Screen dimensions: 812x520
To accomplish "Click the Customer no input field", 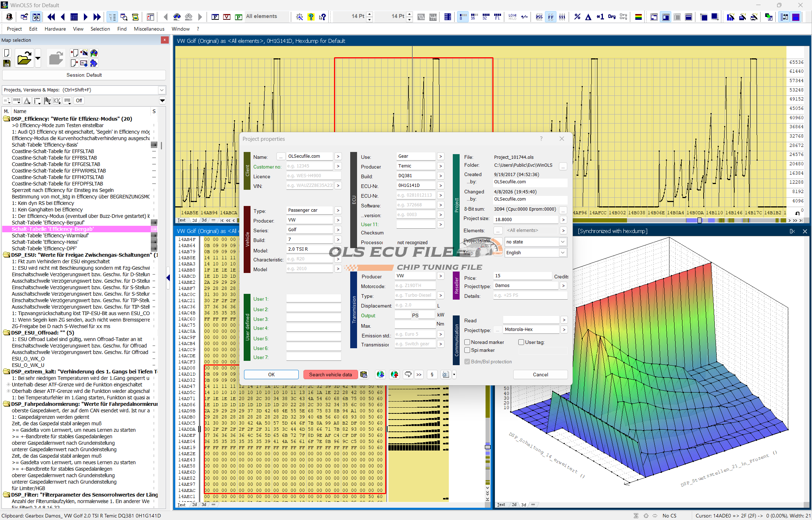I will 310,166.
